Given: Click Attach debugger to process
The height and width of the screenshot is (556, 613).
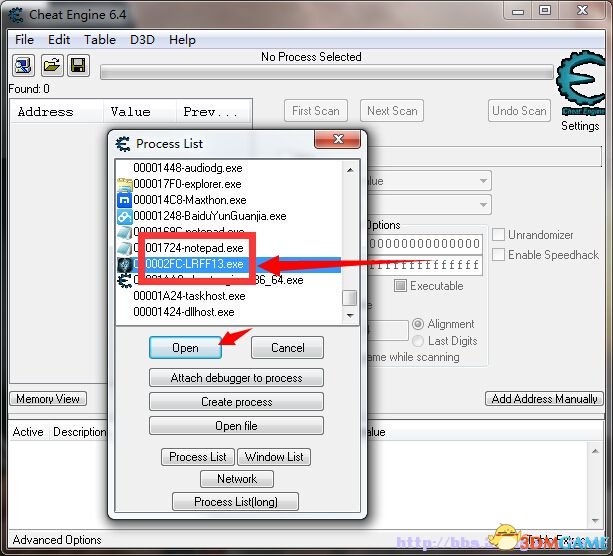Looking at the screenshot, I should point(237,378).
